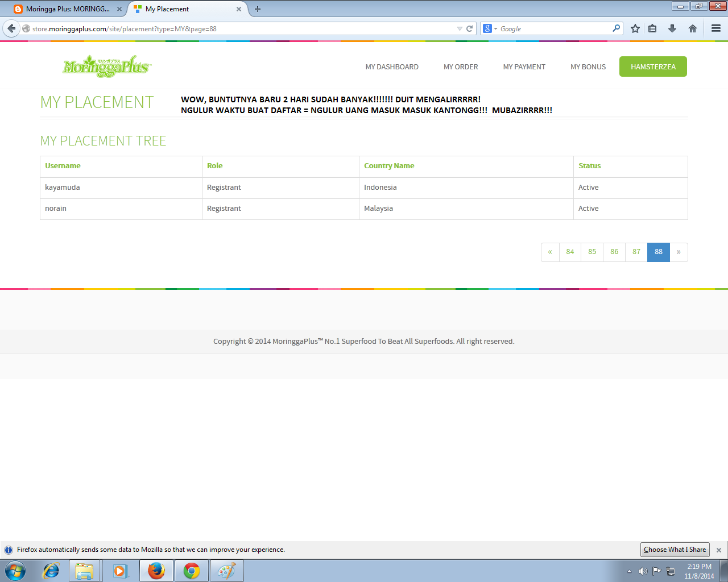Expand the URL history dropdown arrow
728x582 pixels.
pyautogui.click(x=460, y=28)
